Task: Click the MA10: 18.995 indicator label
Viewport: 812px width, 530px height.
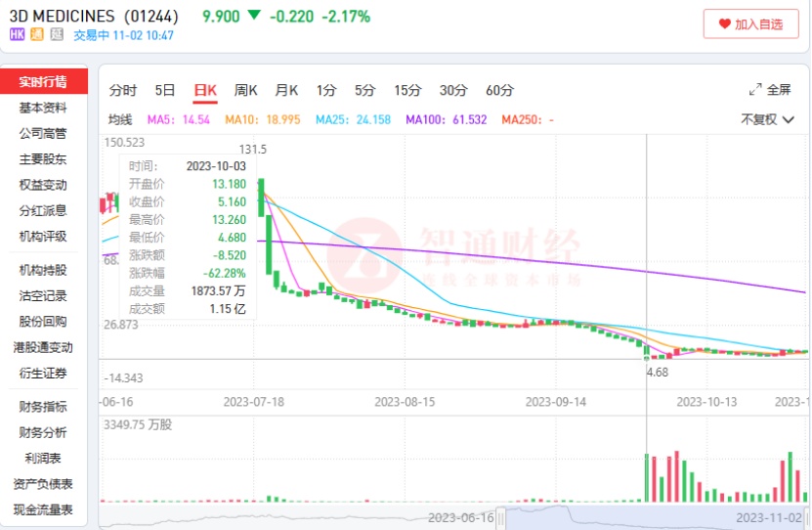Action: pos(263,119)
